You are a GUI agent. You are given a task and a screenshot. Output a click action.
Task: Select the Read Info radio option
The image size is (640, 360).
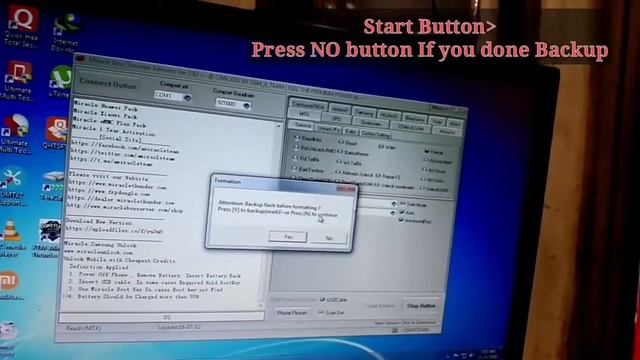click(307, 139)
